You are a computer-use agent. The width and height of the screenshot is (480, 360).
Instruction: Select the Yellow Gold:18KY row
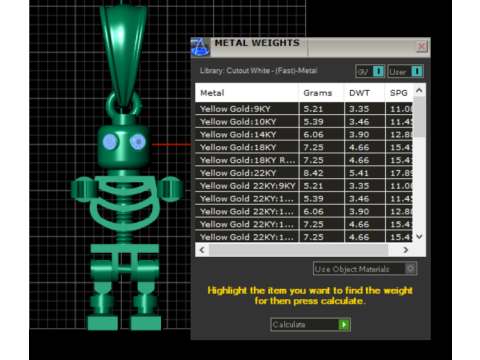[304, 147]
